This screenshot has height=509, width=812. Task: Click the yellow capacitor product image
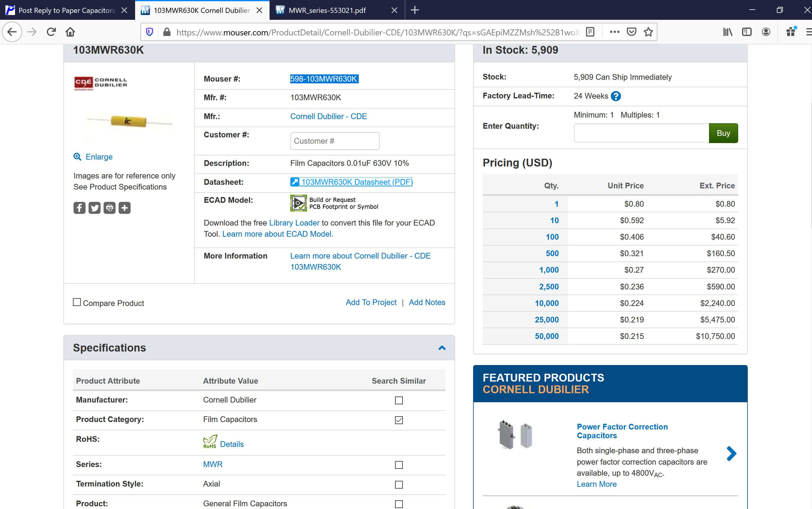tap(129, 121)
